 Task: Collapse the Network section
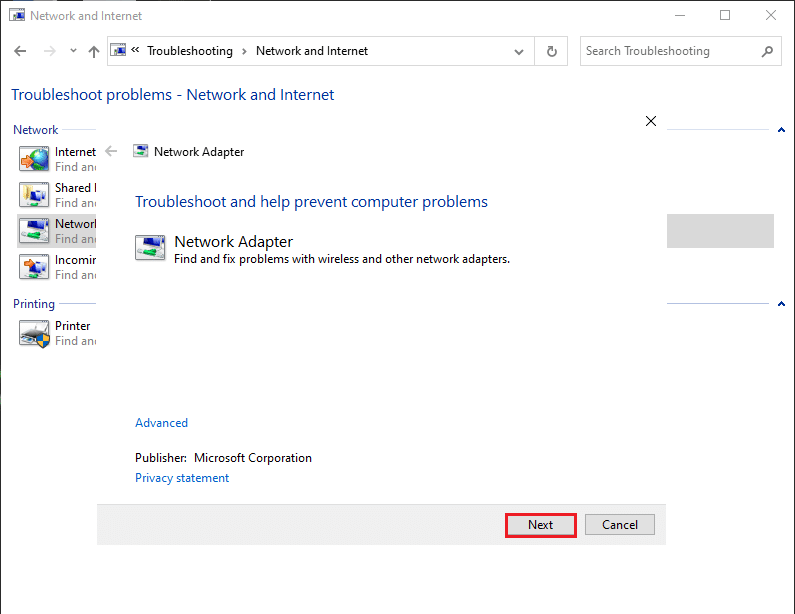[780, 130]
